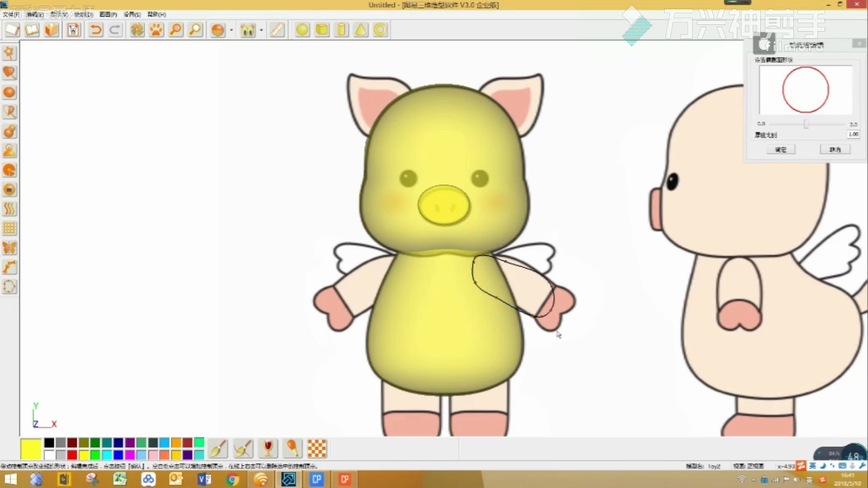The height and width of the screenshot is (488, 868).
Task: Open the (S) menu
Action: coord(132,14)
